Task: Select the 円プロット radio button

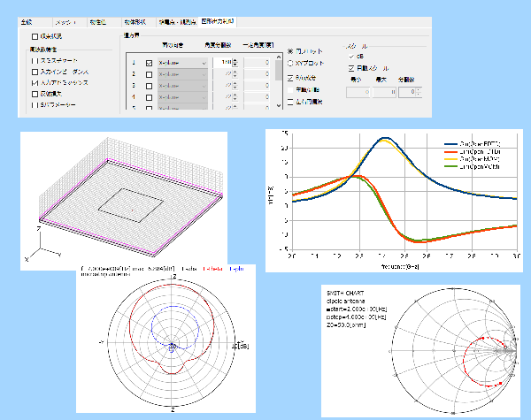Action: point(290,51)
